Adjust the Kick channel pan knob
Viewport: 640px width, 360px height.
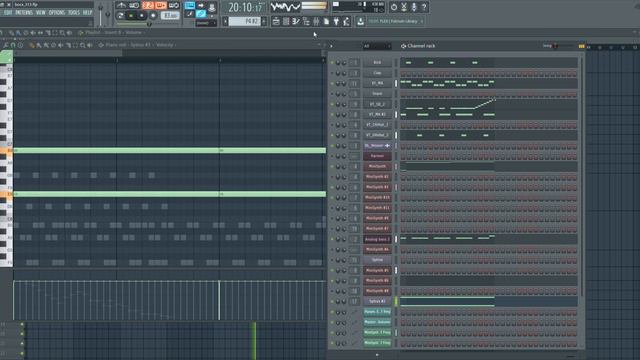pos(338,62)
